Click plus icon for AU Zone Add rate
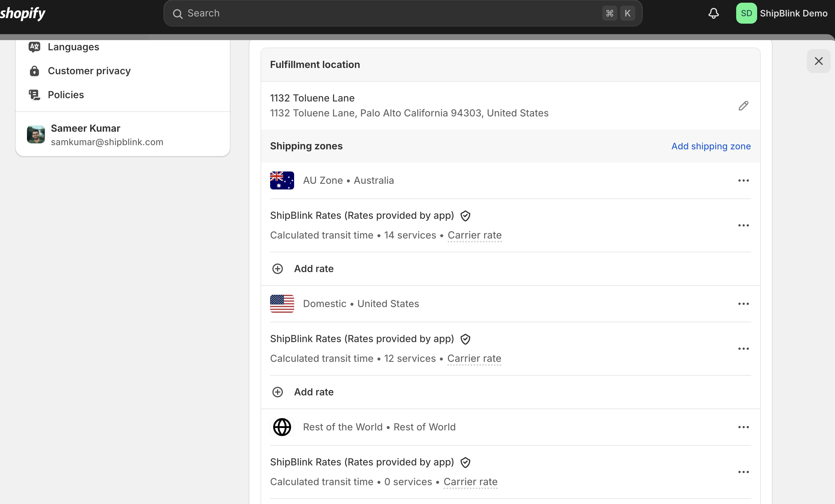 tap(278, 268)
